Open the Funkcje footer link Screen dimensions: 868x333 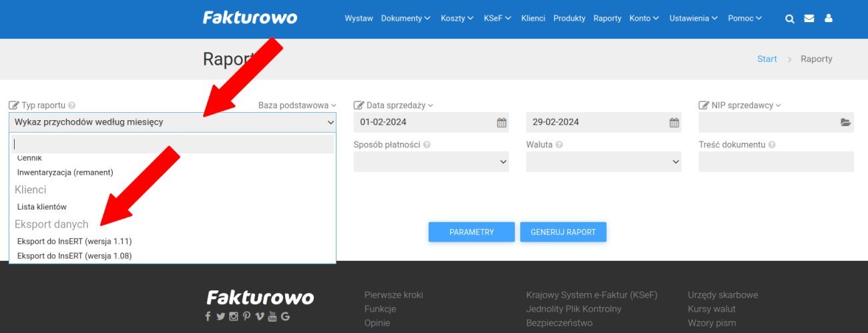click(x=380, y=309)
